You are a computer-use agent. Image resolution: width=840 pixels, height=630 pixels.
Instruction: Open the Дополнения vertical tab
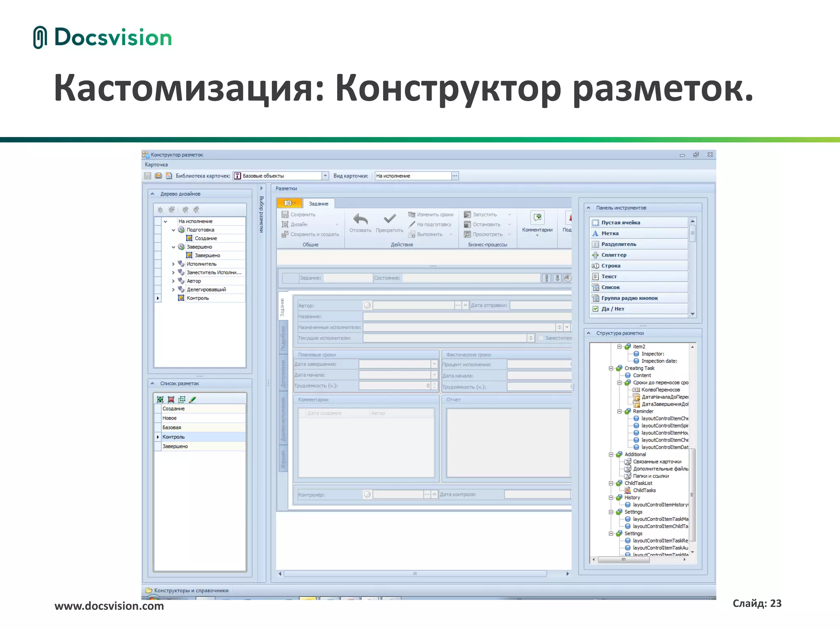[283, 374]
